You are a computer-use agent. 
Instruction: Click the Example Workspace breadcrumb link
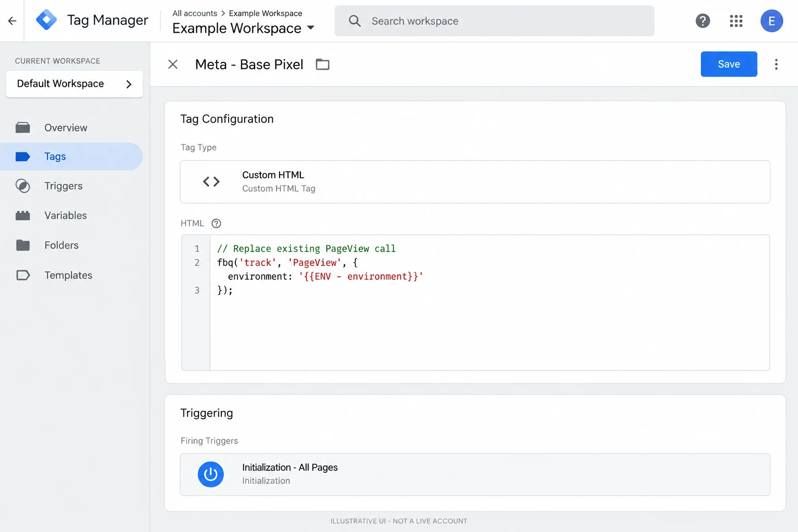coord(265,13)
